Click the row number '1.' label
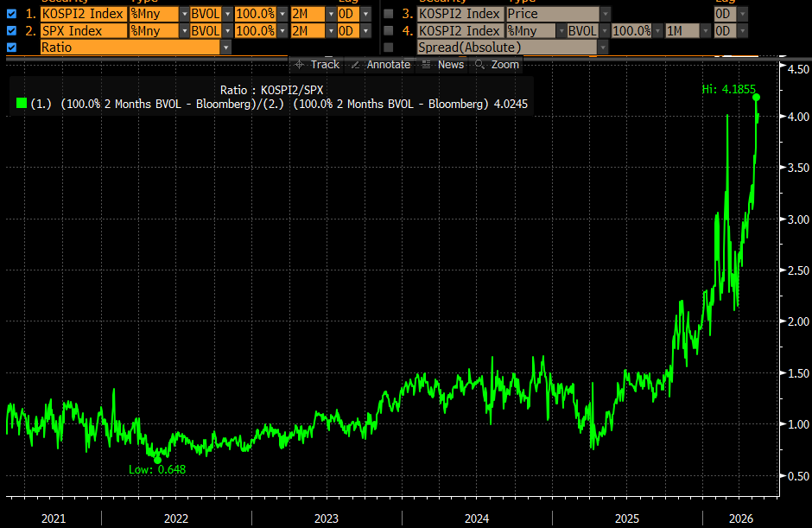This screenshot has width=812, height=528. pos(30,14)
